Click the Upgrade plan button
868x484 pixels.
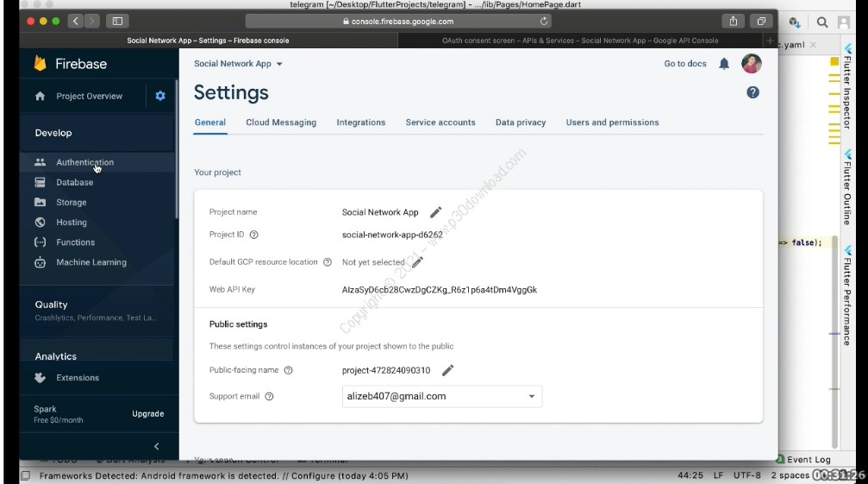[x=147, y=413]
